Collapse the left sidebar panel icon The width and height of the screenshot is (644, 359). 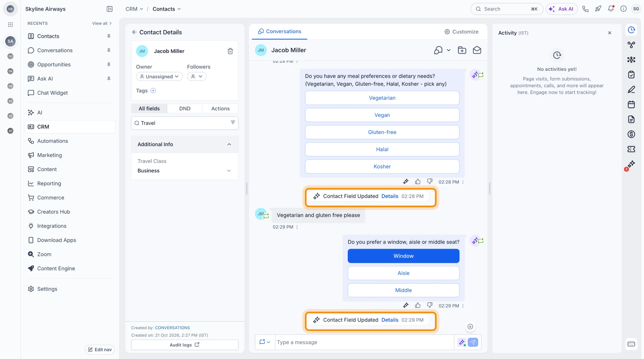109,9
